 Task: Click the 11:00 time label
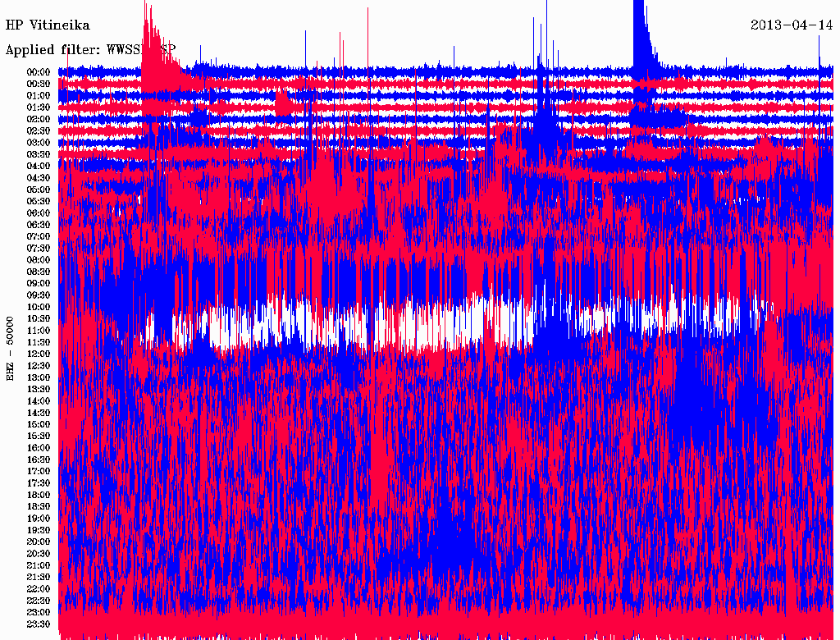(39, 331)
